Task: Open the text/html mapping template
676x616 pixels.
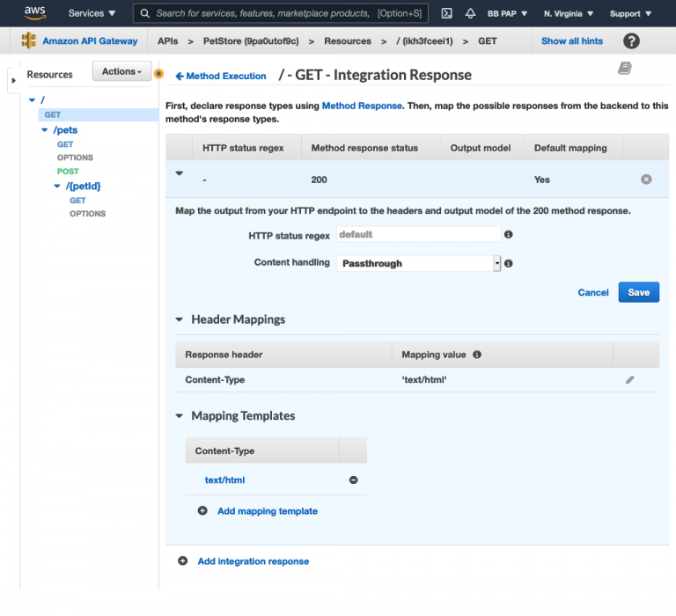Action: pyautogui.click(x=224, y=480)
